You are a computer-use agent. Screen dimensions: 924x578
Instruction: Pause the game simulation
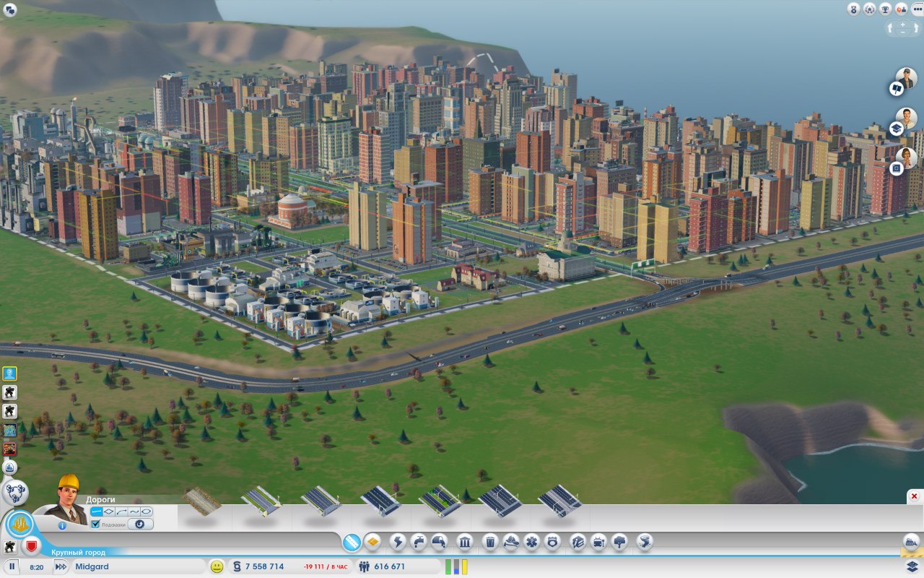(12, 566)
